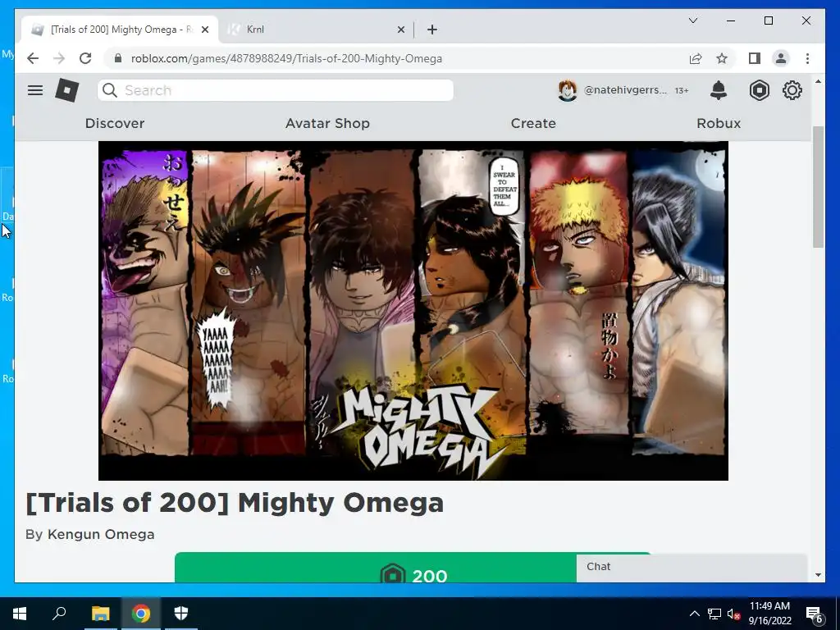Open the taskbar clock and date
840x630 pixels.
tap(769, 614)
